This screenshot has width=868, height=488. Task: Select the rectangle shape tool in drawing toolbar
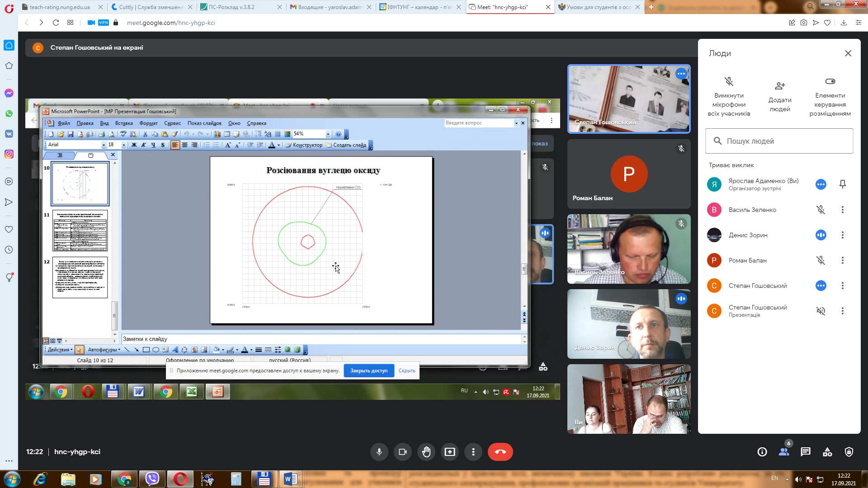point(146,350)
